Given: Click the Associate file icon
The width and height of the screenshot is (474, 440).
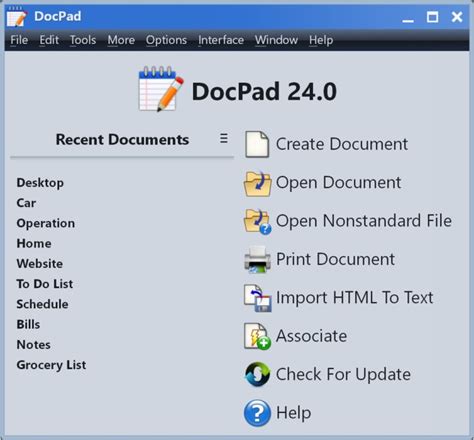Looking at the screenshot, I should (x=257, y=336).
